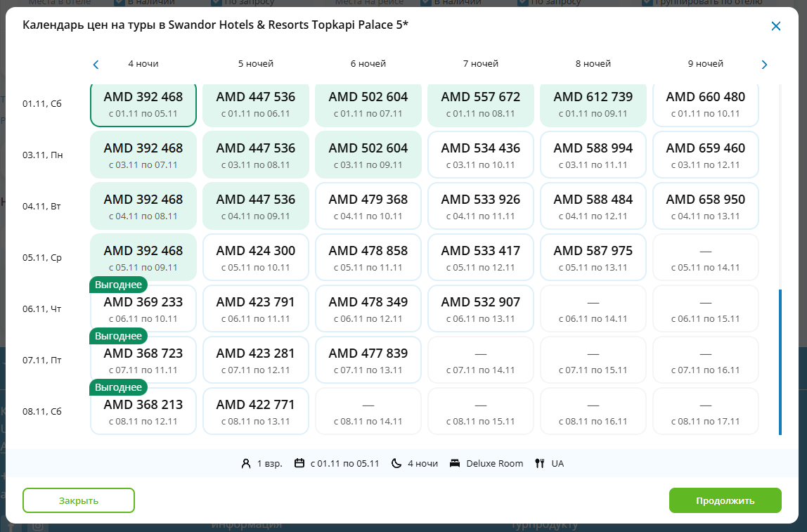
Task: Click left arrow to show fewer nights
Action: click(x=96, y=65)
